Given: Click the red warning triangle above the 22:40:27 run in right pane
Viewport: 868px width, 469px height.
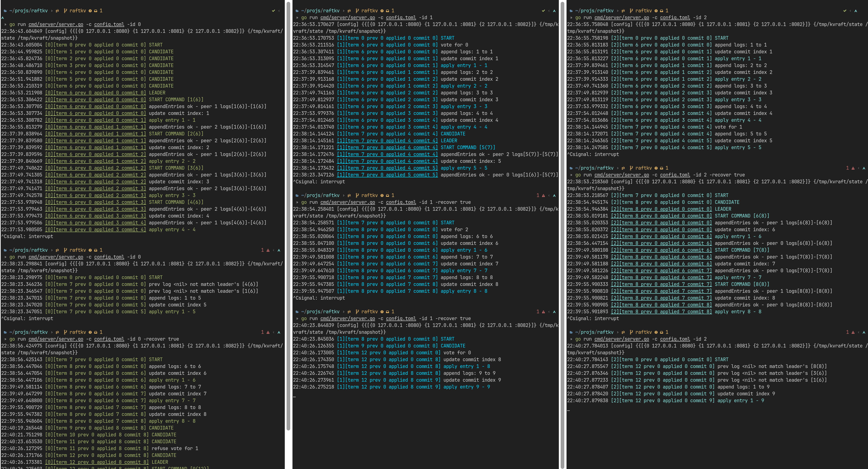Looking at the screenshot, I should point(853,333).
